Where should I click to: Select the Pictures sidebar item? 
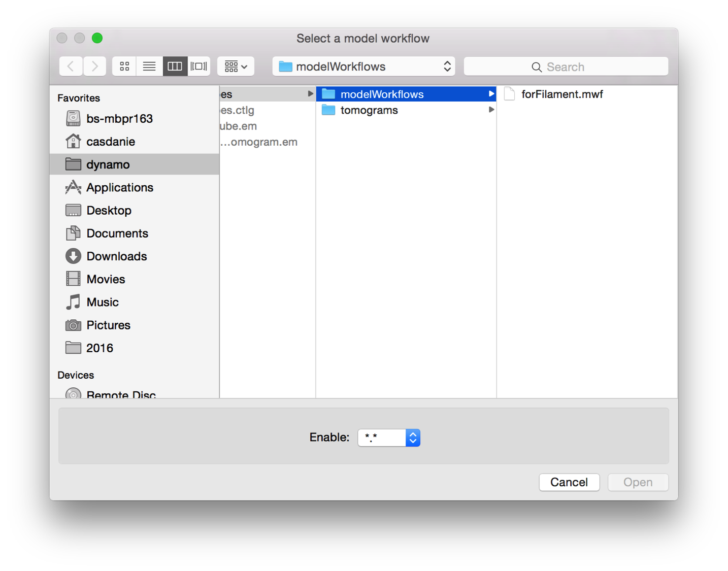click(x=108, y=325)
